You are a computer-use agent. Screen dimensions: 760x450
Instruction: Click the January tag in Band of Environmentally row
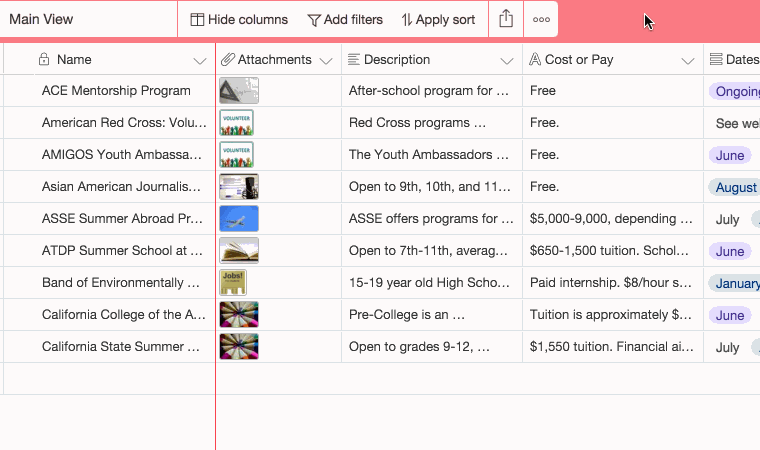click(735, 283)
